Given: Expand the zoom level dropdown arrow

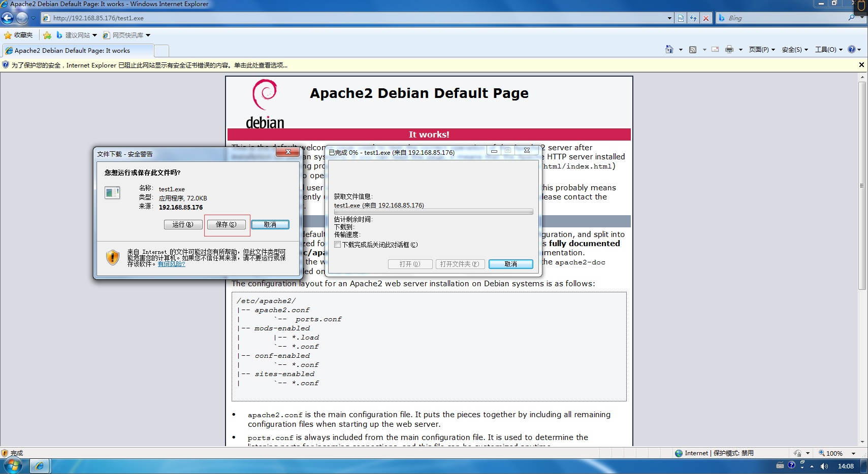Looking at the screenshot, I should coord(854,453).
